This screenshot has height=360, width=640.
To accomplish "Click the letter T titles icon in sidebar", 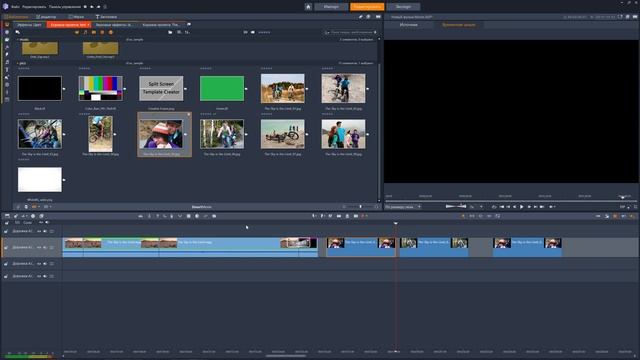I will (7, 69).
